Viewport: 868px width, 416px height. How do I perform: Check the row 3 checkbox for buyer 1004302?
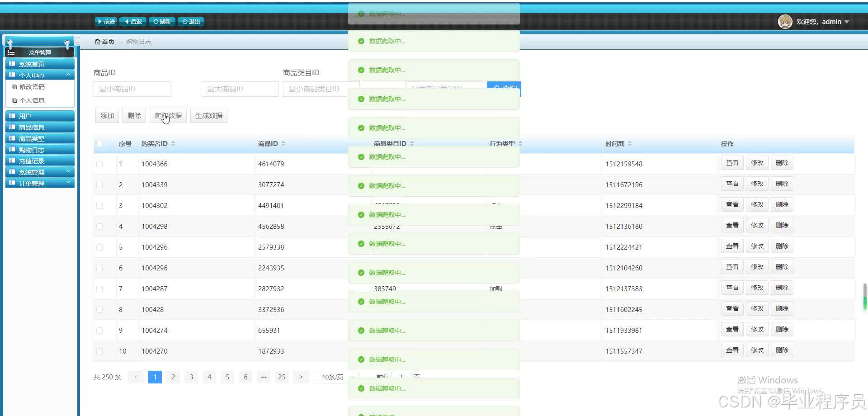tap(99, 206)
